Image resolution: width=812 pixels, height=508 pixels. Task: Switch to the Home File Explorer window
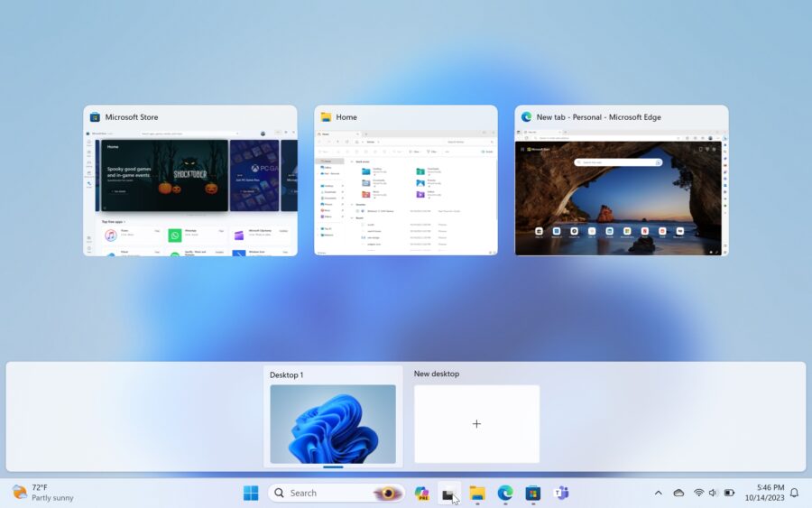(405, 180)
